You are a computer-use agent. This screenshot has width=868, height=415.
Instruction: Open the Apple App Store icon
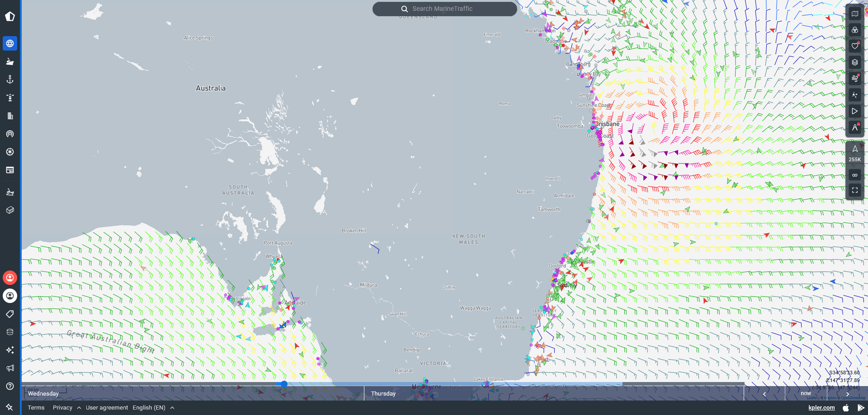coord(846,408)
